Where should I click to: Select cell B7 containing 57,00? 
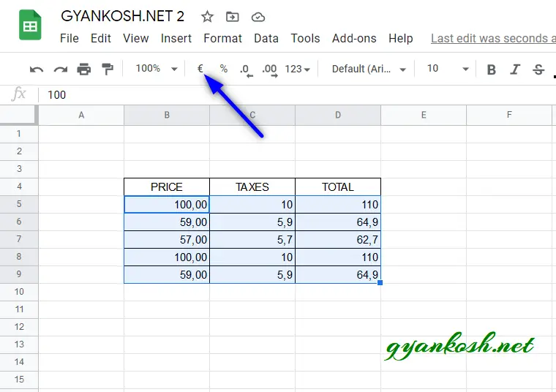tap(167, 240)
